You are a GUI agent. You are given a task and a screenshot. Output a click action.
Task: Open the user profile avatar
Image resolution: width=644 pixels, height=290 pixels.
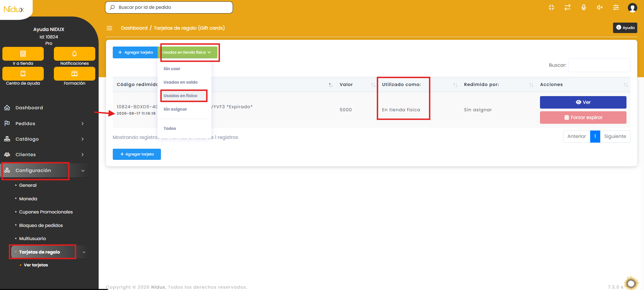633,7
